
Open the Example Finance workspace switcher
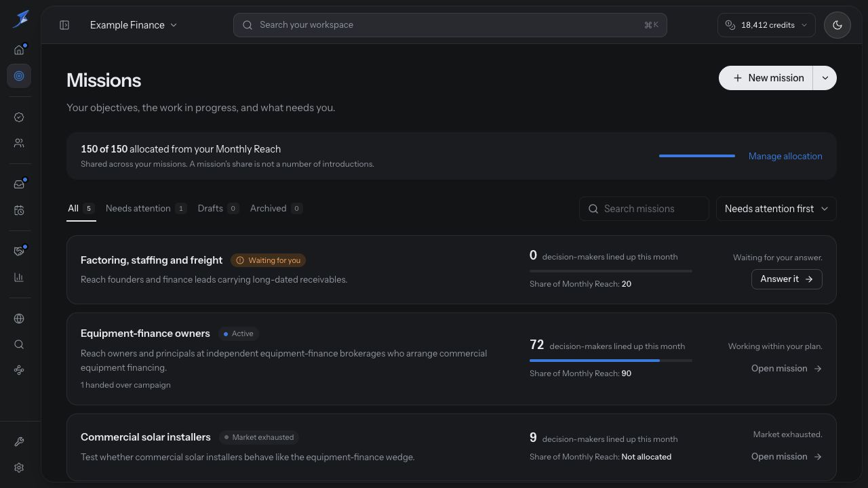click(134, 25)
